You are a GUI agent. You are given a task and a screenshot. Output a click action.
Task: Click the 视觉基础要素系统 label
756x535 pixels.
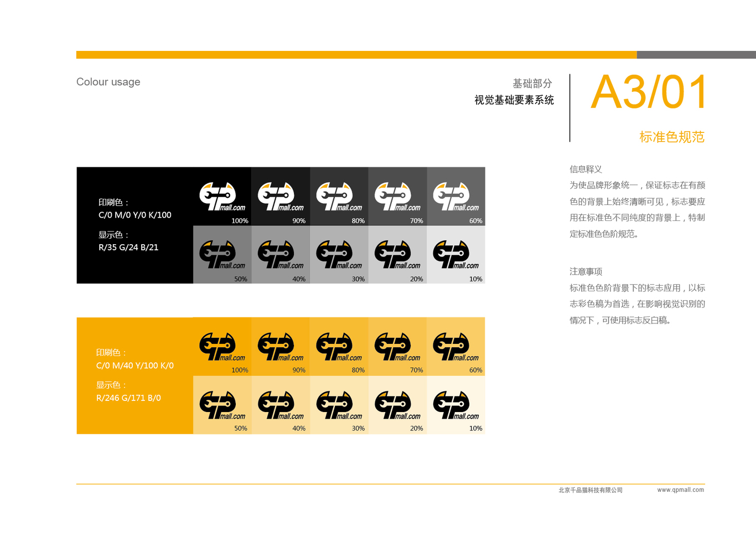click(514, 100)
